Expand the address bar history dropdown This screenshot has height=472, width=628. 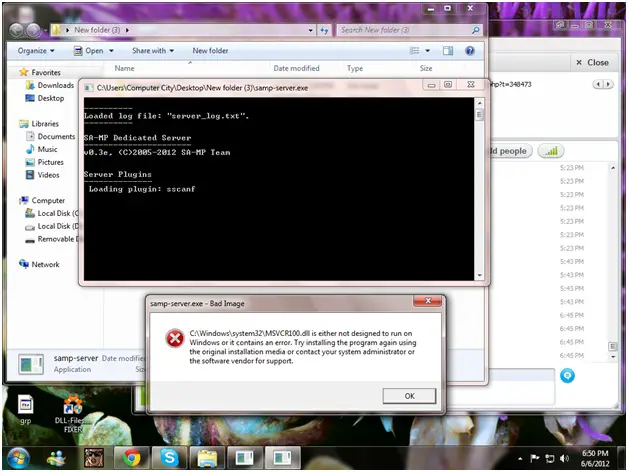click(310, 30)
